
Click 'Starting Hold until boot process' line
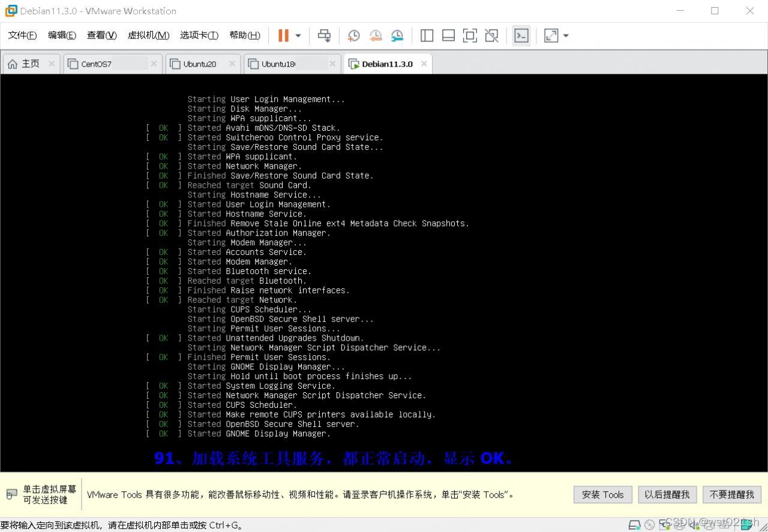coord(300,376)
